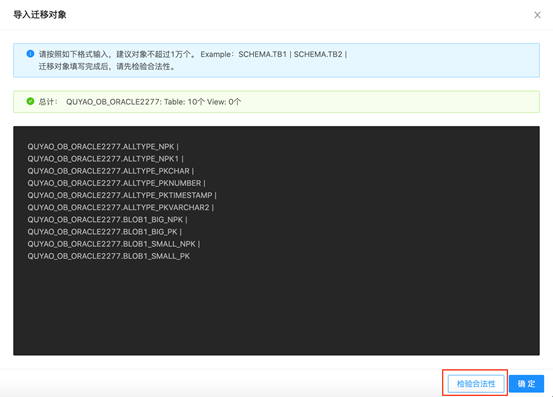Image resolution: width=553 pixels, height=397 pixels.
Task: Click the ALLTYPE_PKTIMESTAMP line
Action: tap(122, 195)
